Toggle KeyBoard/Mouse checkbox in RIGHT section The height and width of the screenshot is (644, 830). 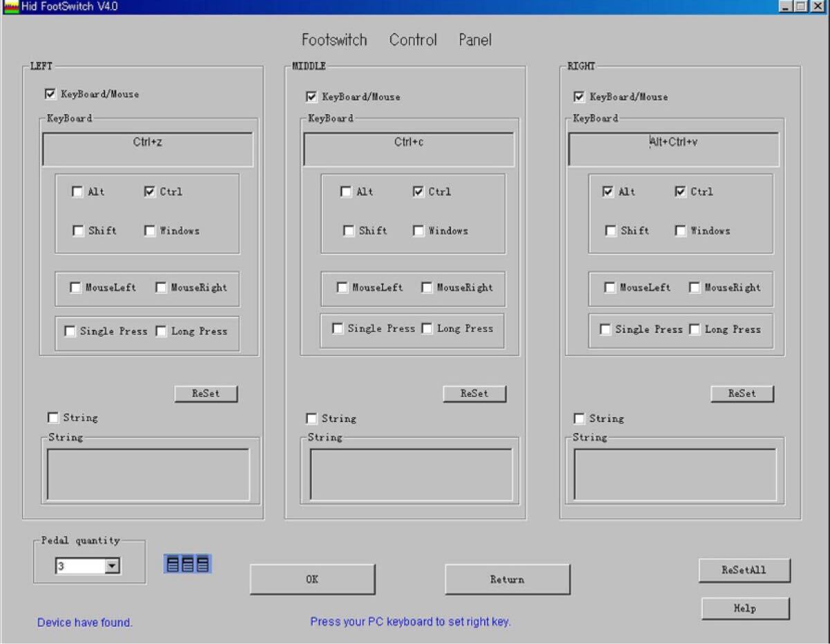(x=579, y=97)
